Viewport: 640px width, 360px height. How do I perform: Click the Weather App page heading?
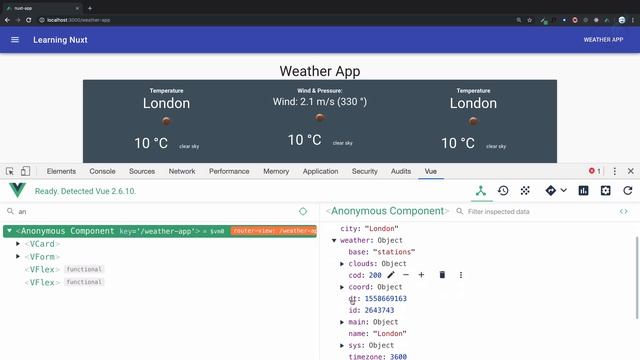tap(320, 71)
